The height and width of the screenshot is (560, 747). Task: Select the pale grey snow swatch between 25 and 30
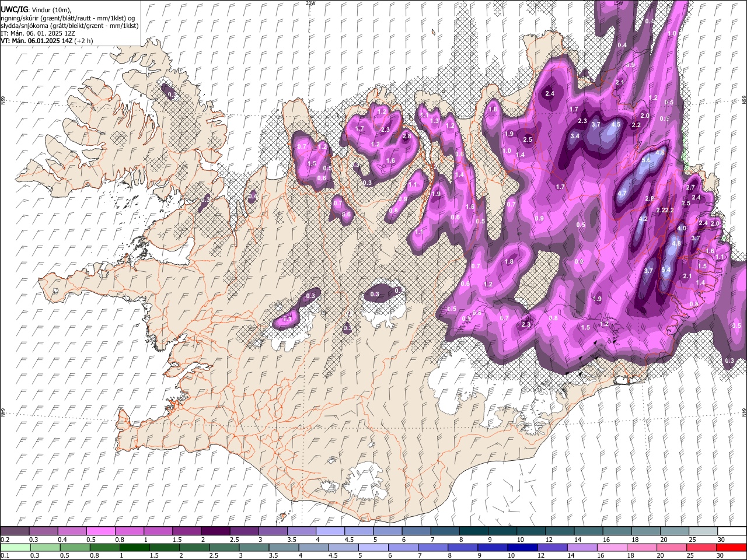coord(703,531)
